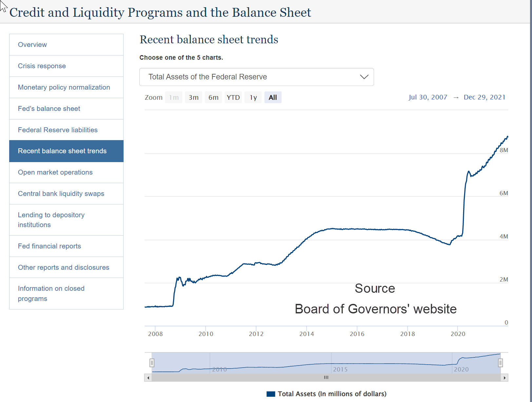Select the YTD zoom range
Screen dimensions: 532x402
[x=233, y=97]
